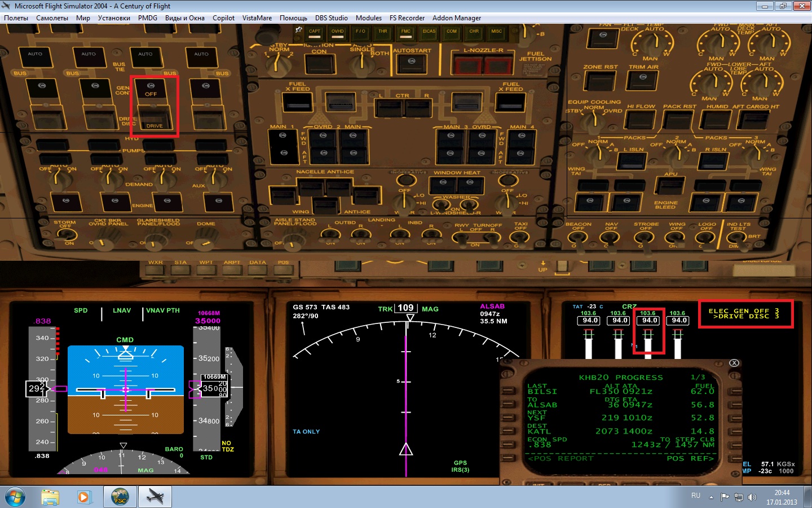Open the Addon Manager menu
Viewport: 812px width, 508px height.
457,18
